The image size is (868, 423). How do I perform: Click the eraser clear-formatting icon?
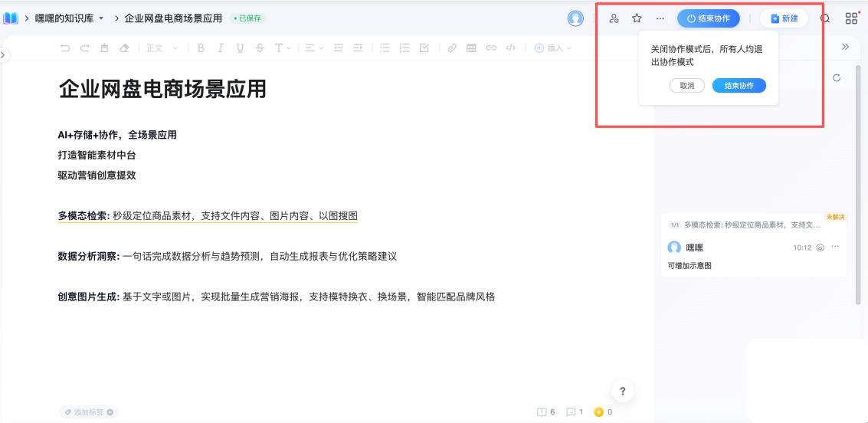coord(124,48)
